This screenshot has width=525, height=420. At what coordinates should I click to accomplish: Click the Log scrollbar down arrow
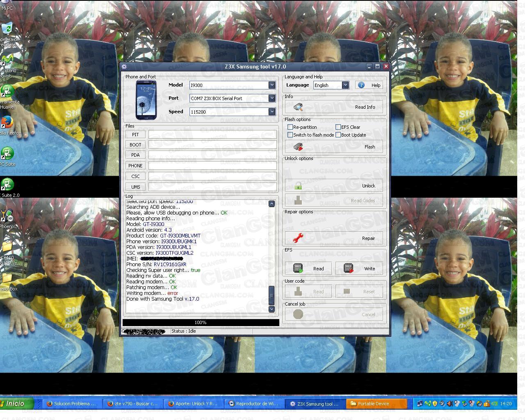coord(272,309)
